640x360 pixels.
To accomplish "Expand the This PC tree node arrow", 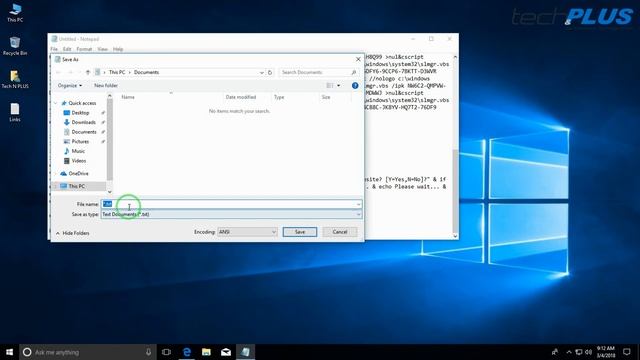I will 56,186.
